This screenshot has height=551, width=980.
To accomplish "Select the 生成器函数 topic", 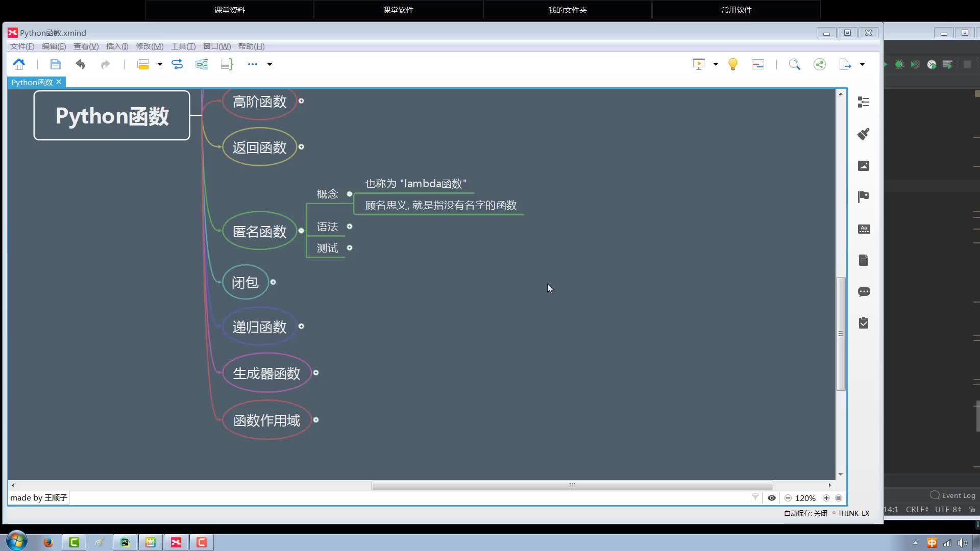I will pyautogui.click(x=266, y=373).
